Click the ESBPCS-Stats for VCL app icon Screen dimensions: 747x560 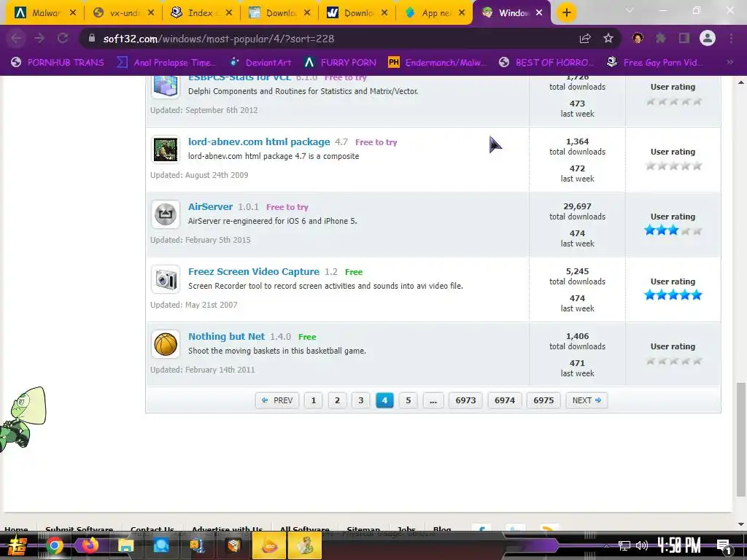(x=166, y=87)
